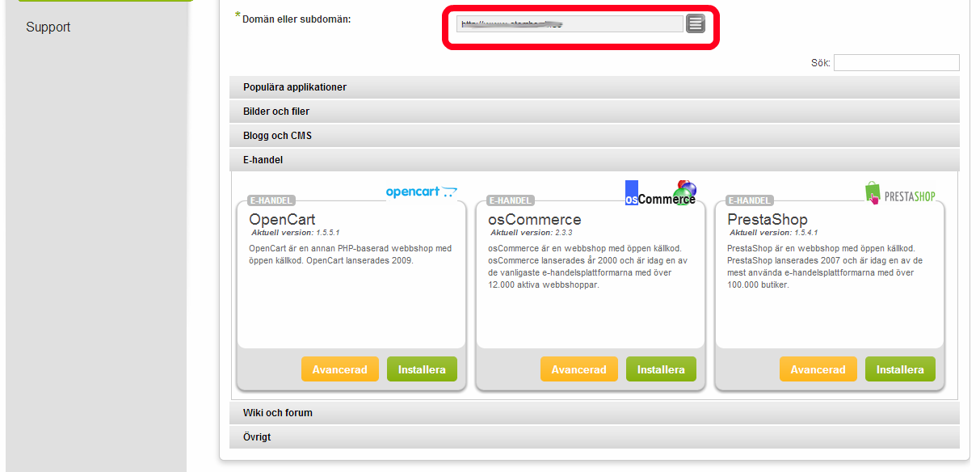The height and width of the screenshot is (472, 980).
Task: Click Avancerad for OpenCart
Action: 339,369
